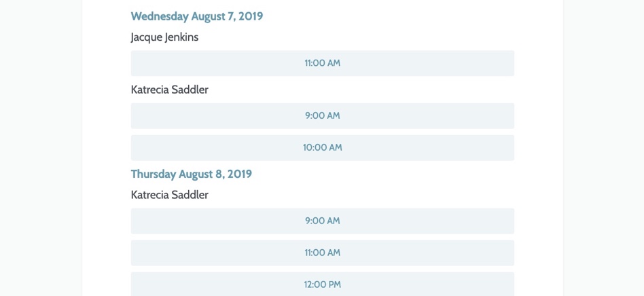The width and height of the screenshot is (644, 296).
Task: Click the Jacque Jenkins provider name
Action: [x=164, y=37]
